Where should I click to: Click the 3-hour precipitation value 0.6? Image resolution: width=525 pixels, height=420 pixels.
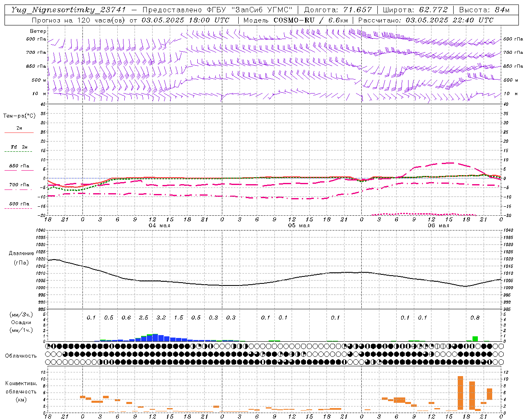126,318
